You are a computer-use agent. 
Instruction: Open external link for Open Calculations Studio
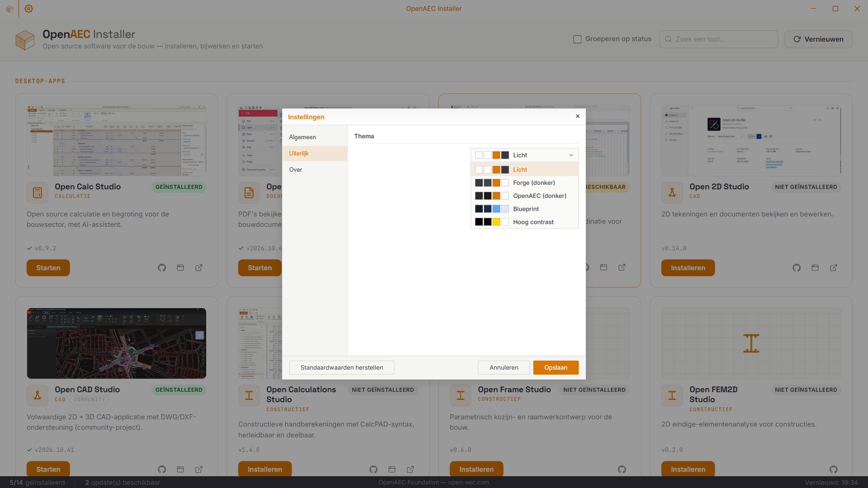[410, 469]
